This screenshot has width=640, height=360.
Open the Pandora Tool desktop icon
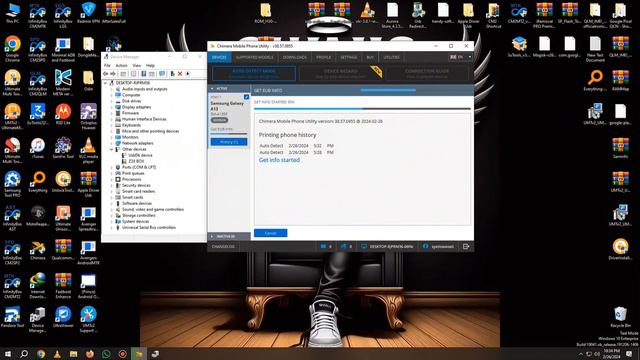(12, 318)
